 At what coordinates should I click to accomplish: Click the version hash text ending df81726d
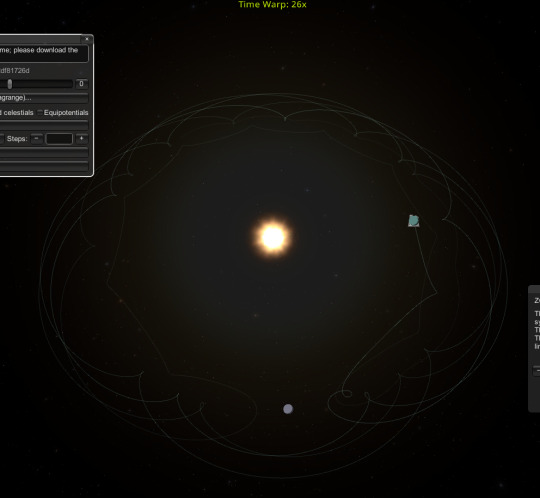(15, 71)
